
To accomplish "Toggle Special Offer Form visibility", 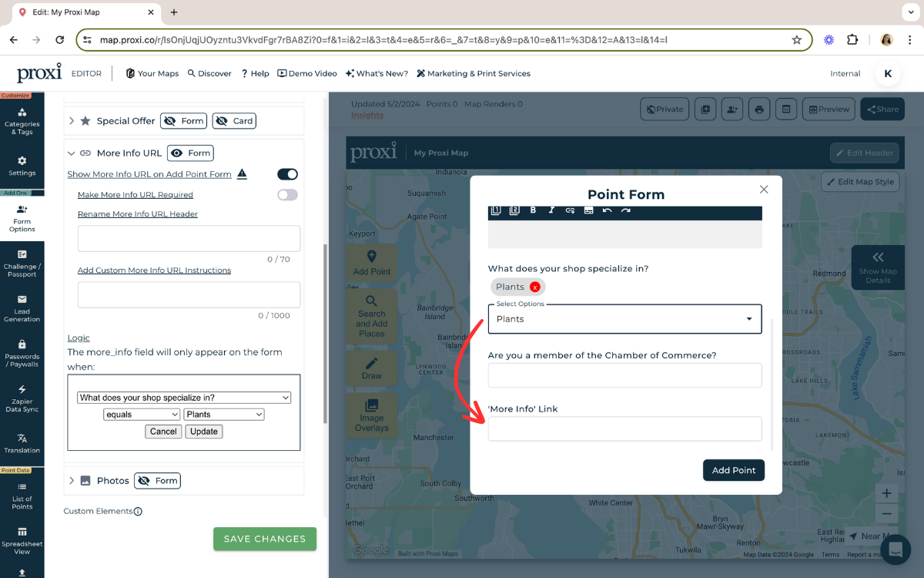I will (x=183, y=121).
